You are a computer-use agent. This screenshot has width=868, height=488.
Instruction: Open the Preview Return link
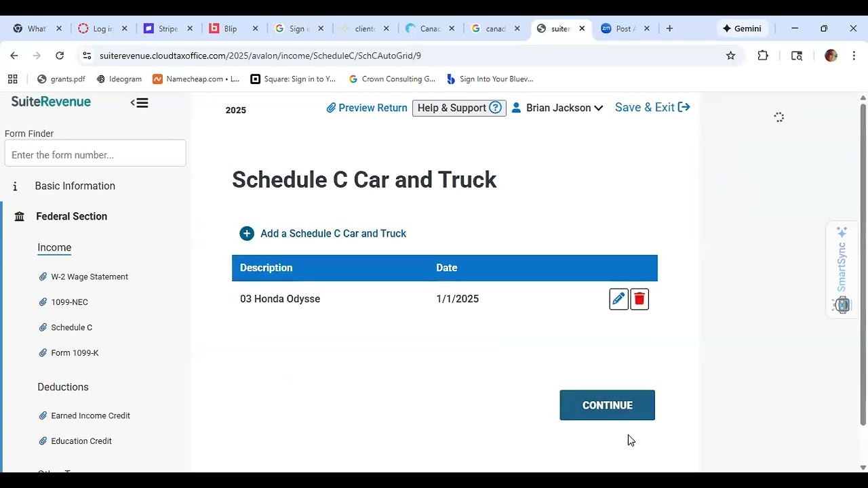[367, 108]
